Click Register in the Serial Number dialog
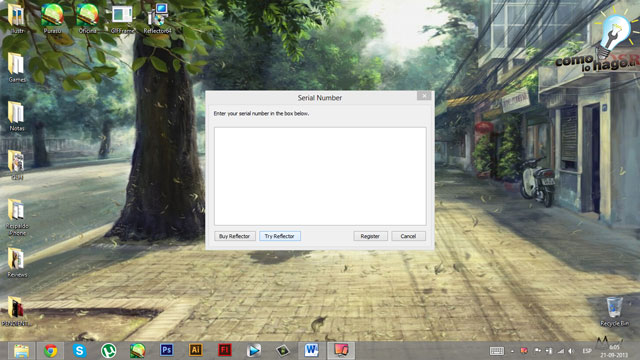Image resolution: width=640 pixels, height=360 pixels. 370,236
